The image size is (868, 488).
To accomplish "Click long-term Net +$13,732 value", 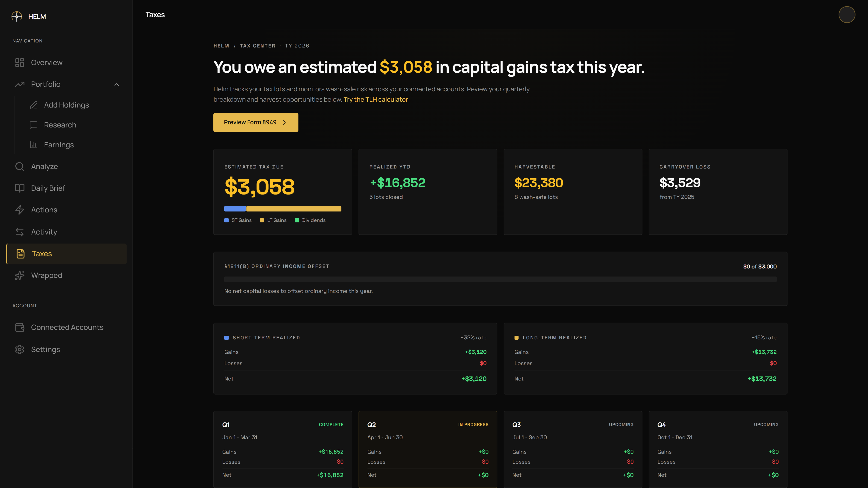I will tap(762, 379).
